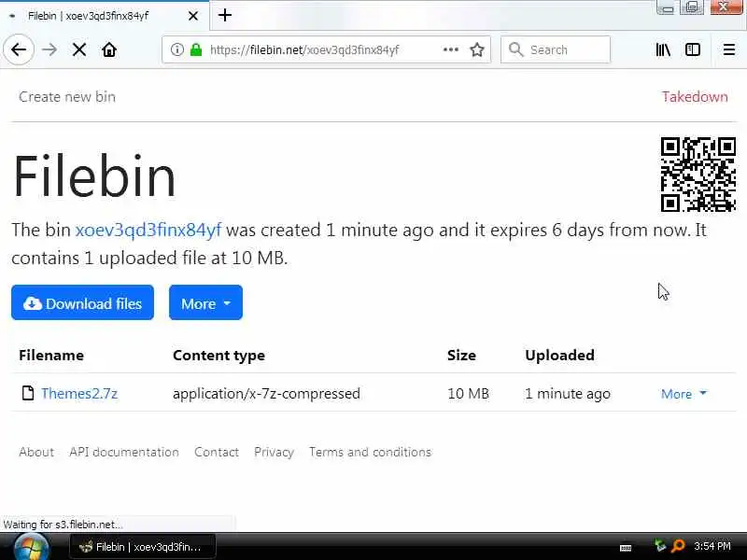The width and height of the screenshot is (747, 560).
Task: Click the forward navigation arrow
Action: [49, 49]
